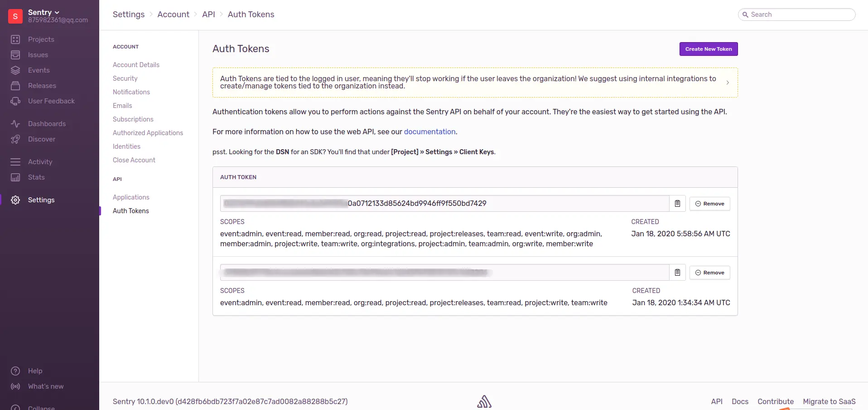Copy the token ending in 550bd7429
The image size is (868, 410).
pyautogui.click(x=677, y=204)
